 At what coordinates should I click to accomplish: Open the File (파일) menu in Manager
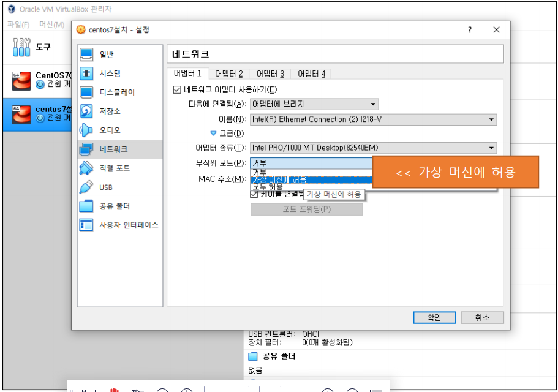tap(18, 24)
